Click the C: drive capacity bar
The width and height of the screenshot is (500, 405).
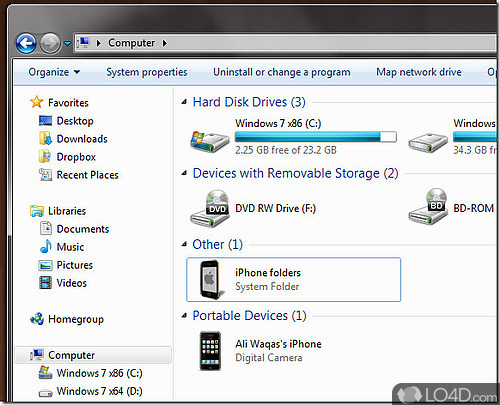click(316, 137)
